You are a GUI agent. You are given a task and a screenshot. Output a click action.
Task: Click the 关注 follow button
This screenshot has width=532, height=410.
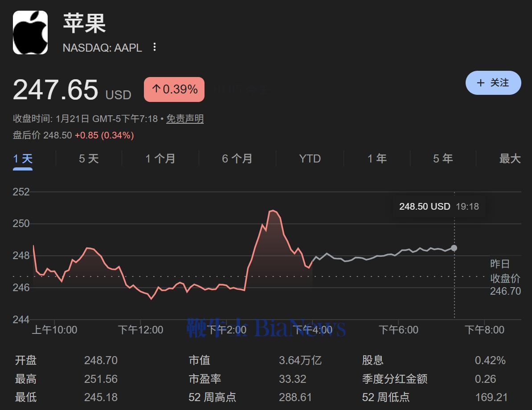[x=493, y=83]
